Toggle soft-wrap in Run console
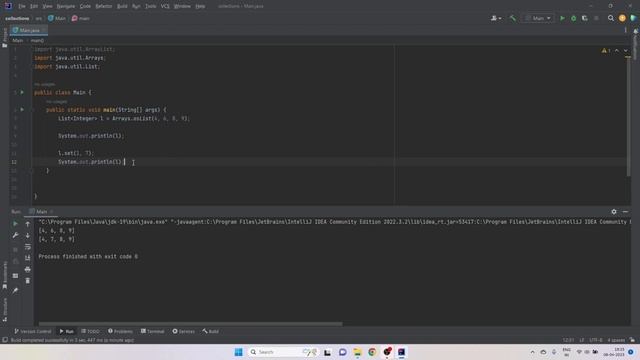The image size is (640, 360). coord(27,247)
